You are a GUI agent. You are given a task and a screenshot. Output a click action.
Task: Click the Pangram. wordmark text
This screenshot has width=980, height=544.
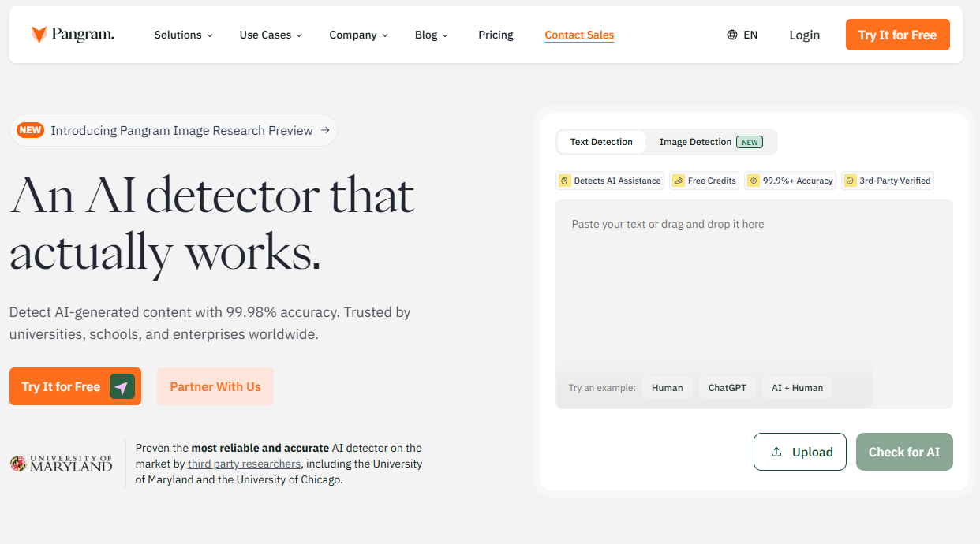pos(83,35)
